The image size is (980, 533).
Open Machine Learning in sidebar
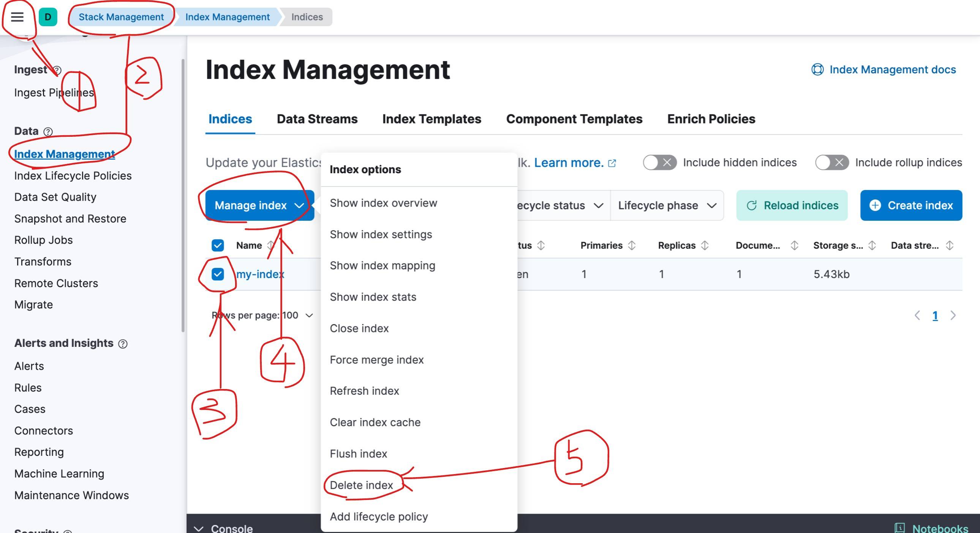click(x=59, y=474)
